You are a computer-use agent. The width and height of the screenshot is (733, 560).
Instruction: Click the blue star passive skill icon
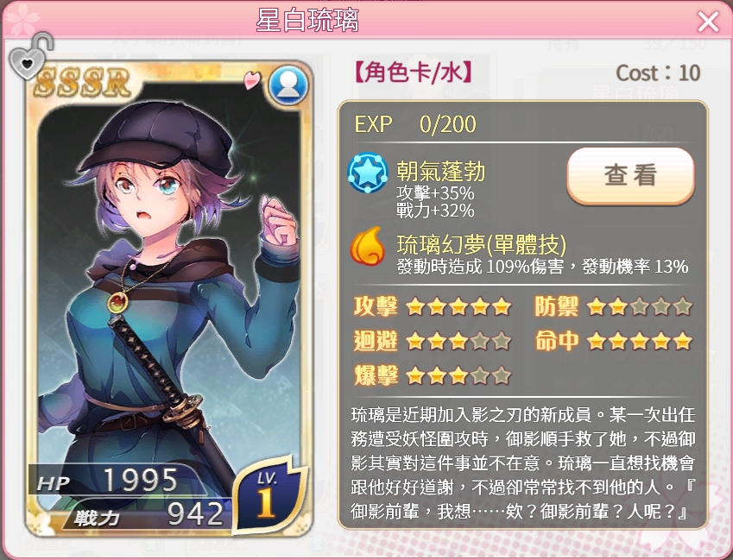[x=368, y=173]
